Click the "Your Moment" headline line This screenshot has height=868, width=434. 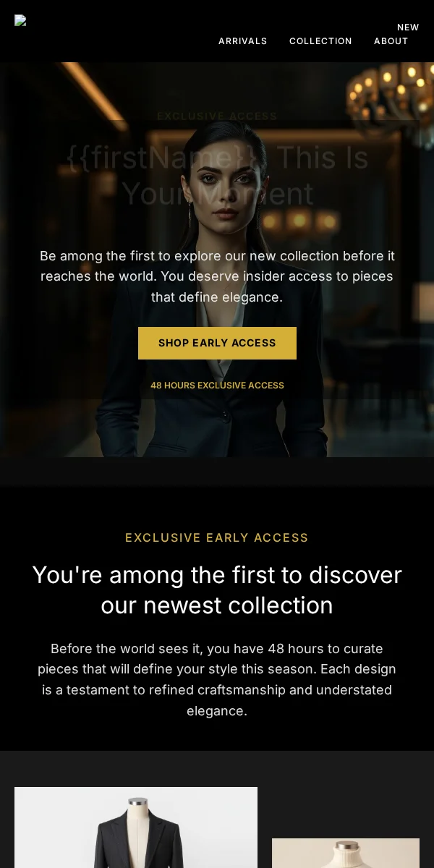tap(217, 194)
